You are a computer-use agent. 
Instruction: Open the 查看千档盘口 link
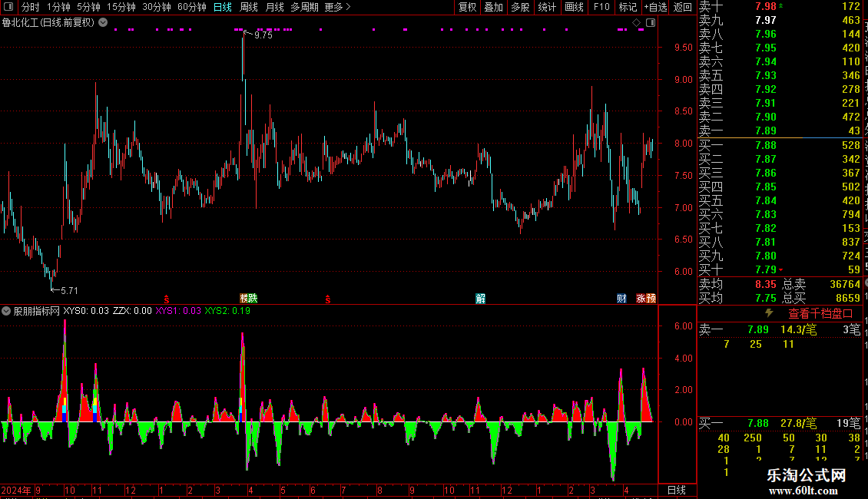(820, 313)
